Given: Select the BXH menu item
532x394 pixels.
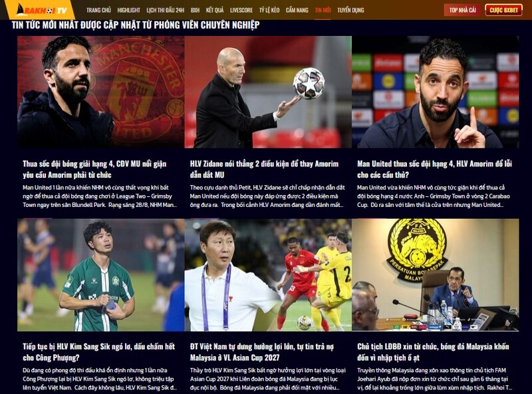Looking at the screenshot, I should 195,10.
